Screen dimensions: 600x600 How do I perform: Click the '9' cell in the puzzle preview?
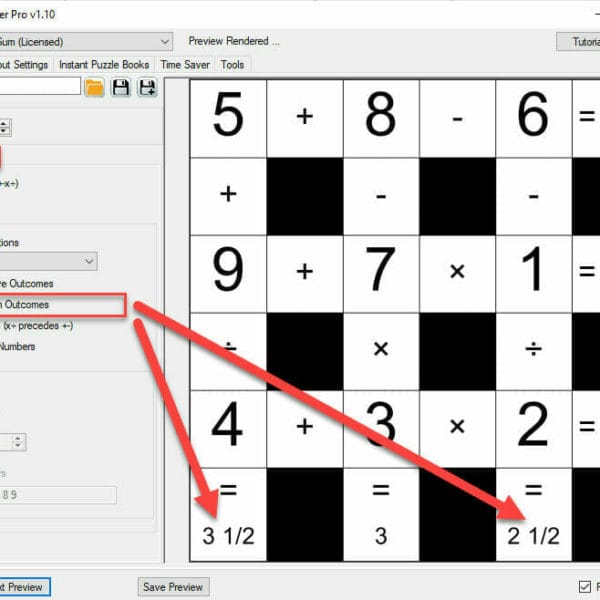[x=228, y=274]
